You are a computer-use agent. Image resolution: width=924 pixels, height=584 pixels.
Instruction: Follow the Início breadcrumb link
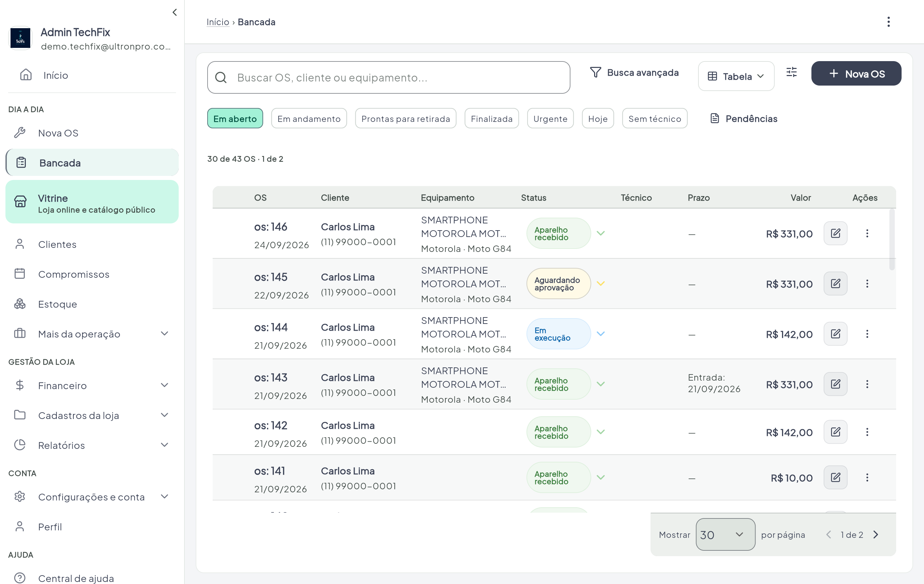pyautogui.click(x=217, y=22)
